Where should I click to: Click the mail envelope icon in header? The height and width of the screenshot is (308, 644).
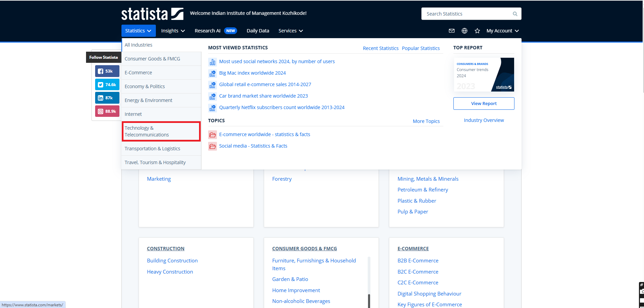[451, 31]
